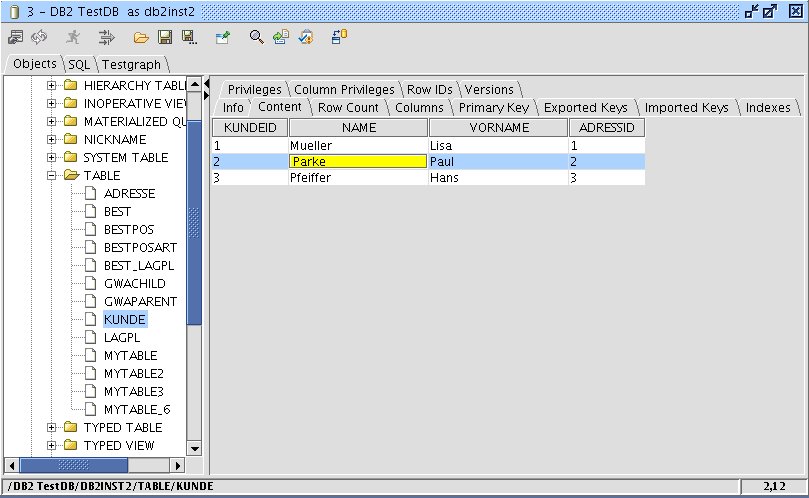Click the pin/sticky window toolbar icon
809x498 pixels.
click(223, 37)
